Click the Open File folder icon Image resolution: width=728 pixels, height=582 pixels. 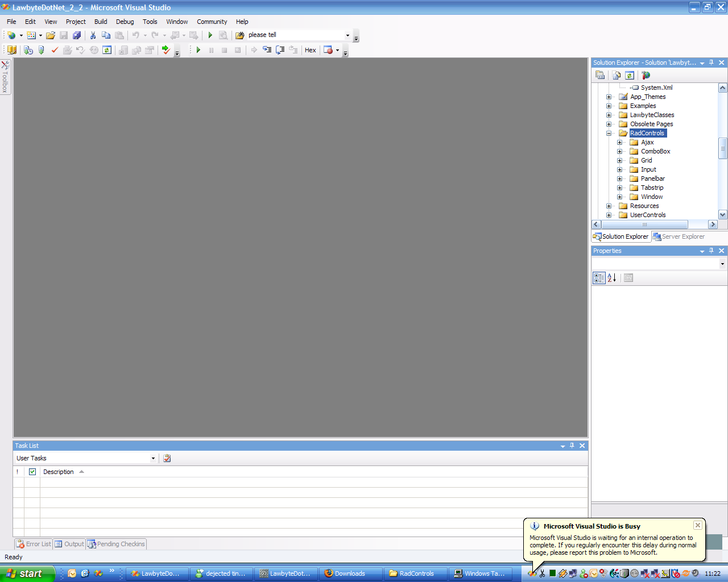click(51, 35)
